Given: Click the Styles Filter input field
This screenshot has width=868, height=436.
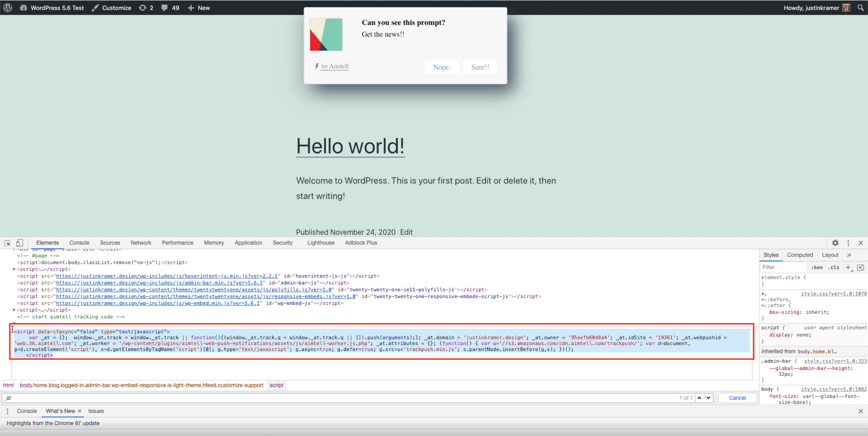Looking at the screenshot, I should point(783,267).
